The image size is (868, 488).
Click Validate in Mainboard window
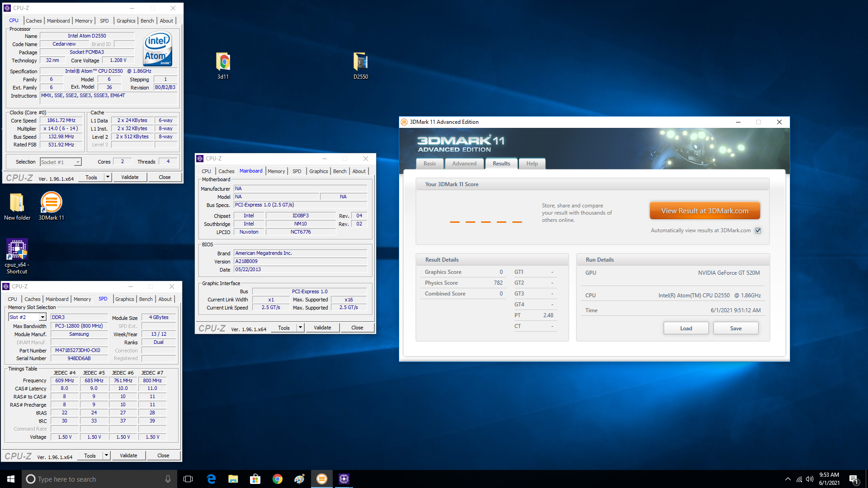[x=322, y=328]
